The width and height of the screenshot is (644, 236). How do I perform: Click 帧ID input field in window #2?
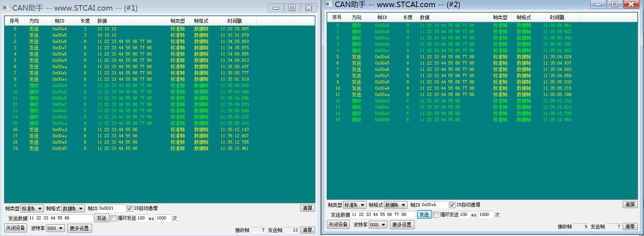click(434, 205)
